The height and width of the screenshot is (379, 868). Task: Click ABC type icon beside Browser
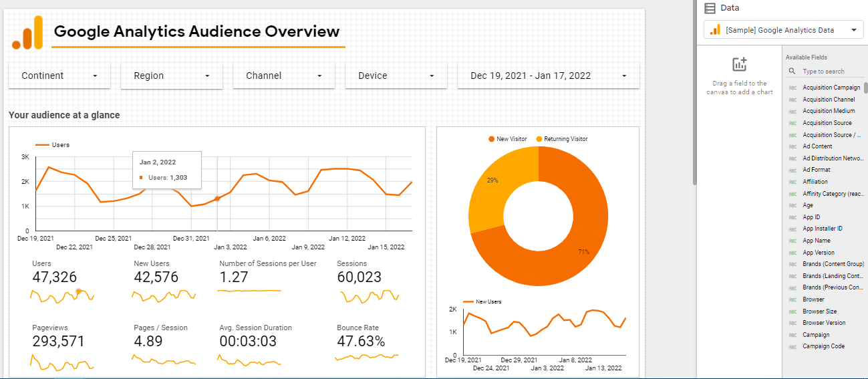793,299
